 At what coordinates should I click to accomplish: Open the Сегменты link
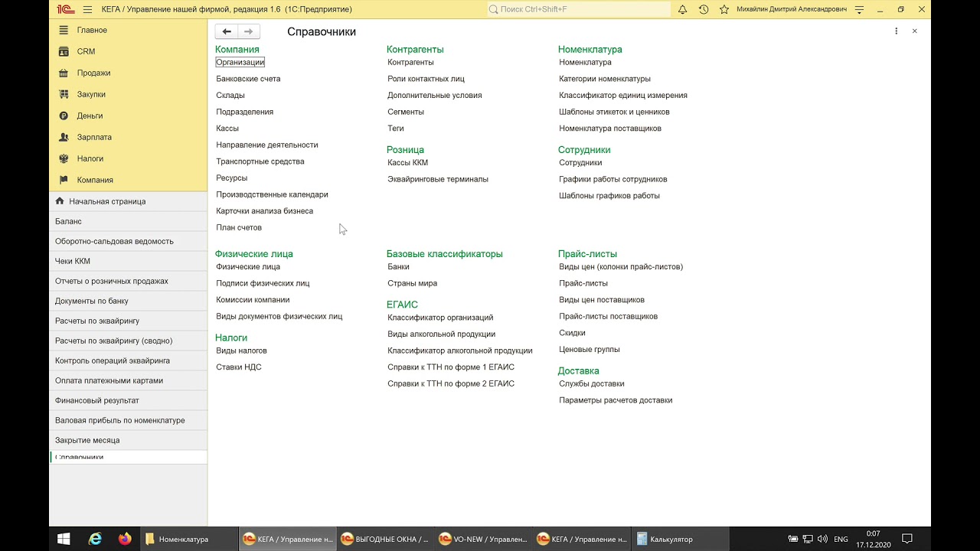pos(406,112)
